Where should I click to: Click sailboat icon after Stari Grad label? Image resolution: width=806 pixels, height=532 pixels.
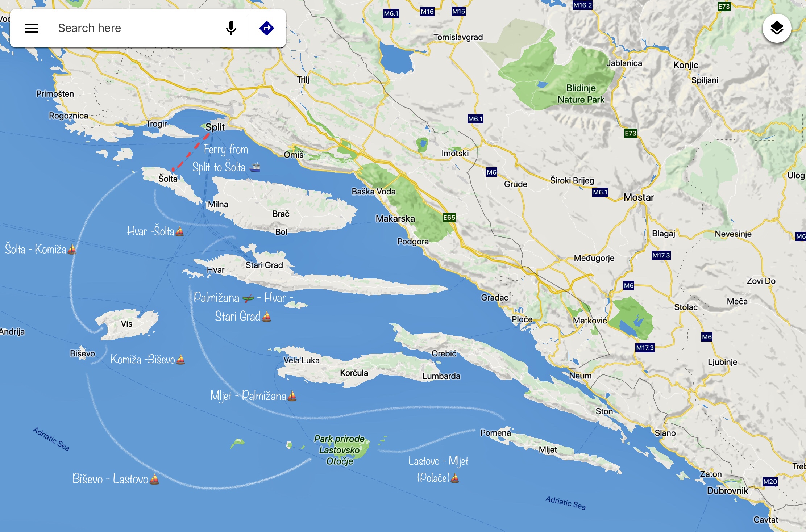(266, 317)
